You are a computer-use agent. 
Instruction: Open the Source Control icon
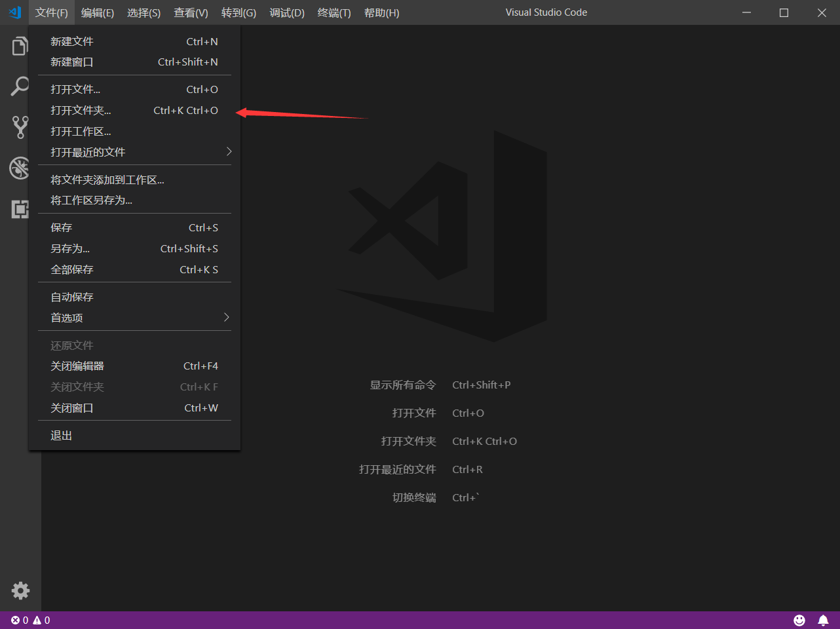20,127
